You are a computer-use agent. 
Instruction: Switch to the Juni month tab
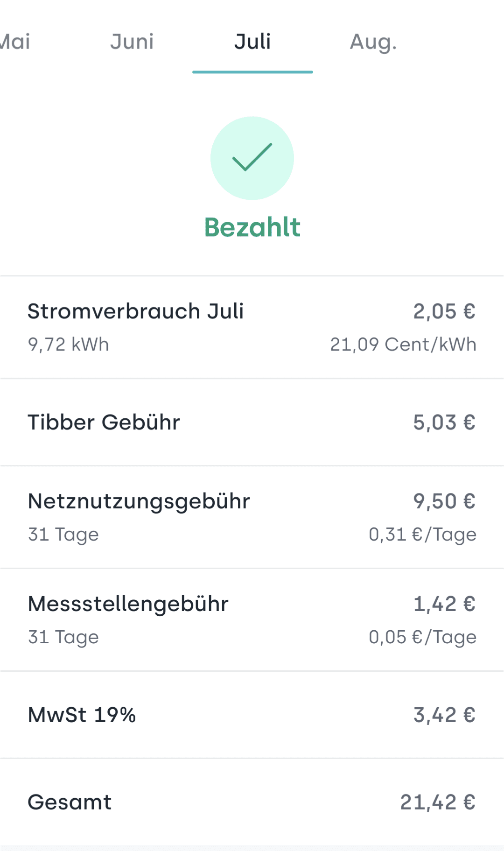click(x=132, y=42)
